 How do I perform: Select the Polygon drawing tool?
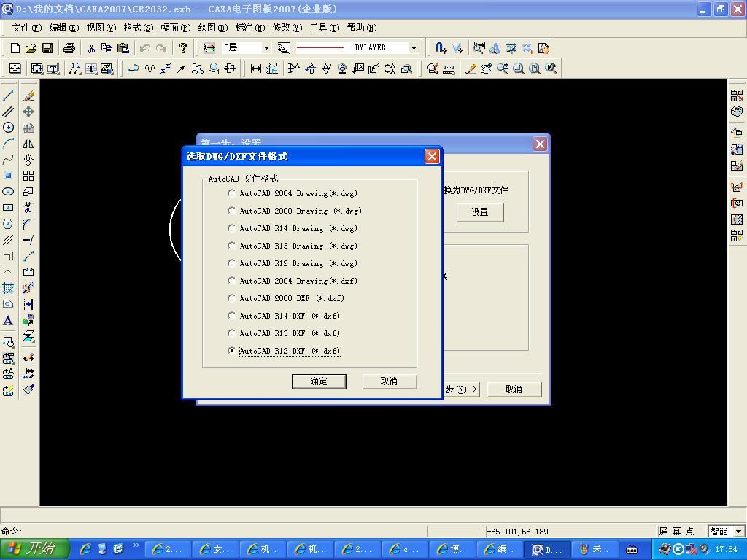coord(8,224)
